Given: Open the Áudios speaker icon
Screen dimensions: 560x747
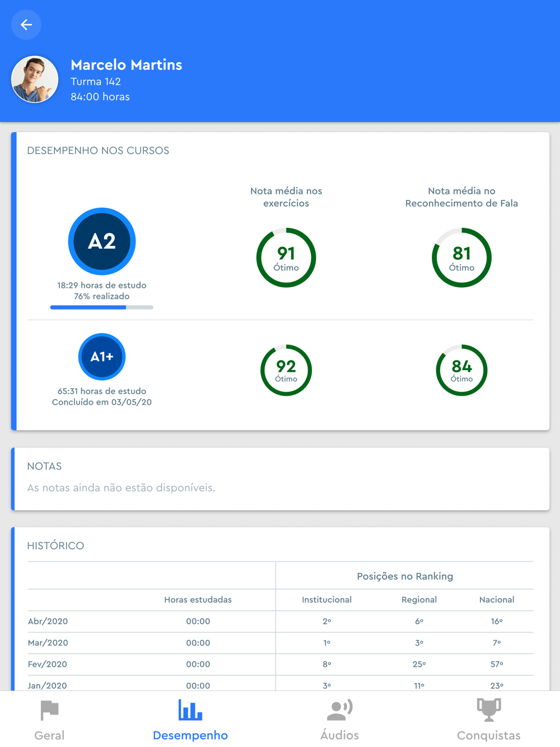Looking at the screenshot, I should click(339, 709).
